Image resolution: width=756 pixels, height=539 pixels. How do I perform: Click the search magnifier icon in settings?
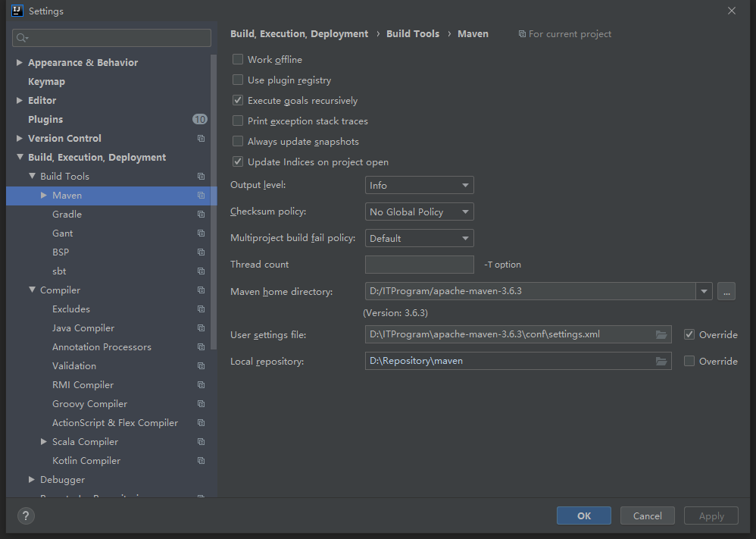22,38
